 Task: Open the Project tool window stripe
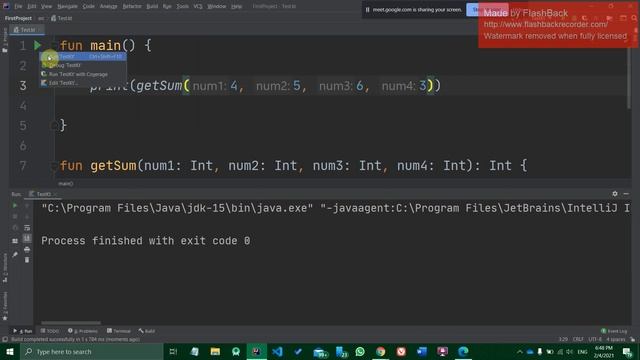[x=5, y=40]
